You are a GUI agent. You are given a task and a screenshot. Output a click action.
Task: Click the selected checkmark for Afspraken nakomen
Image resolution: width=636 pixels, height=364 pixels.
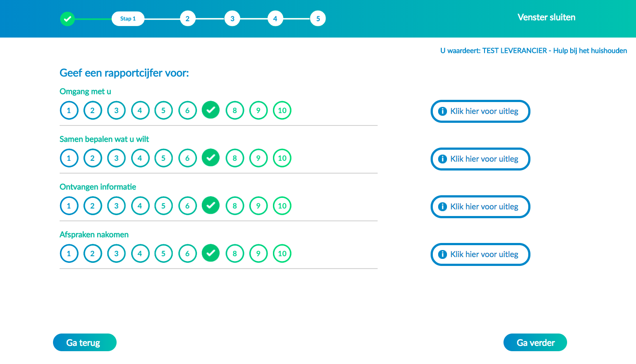211,253
